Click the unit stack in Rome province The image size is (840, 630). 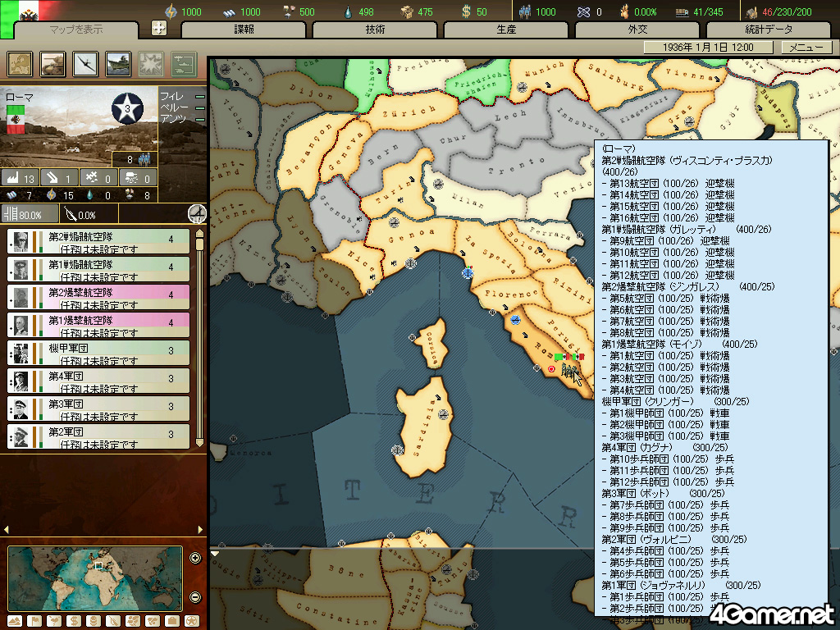pyautogui.click(x=569, y=370)
